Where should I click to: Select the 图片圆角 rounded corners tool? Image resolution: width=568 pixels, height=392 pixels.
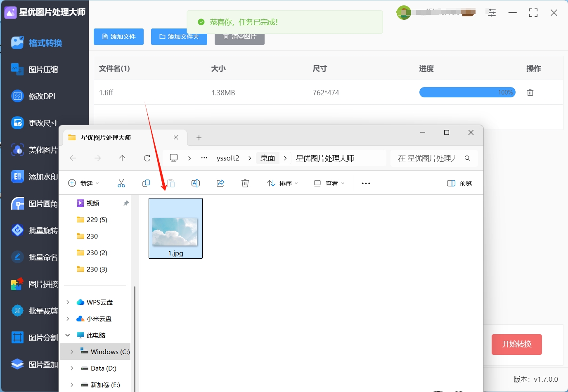pos(35,204)
